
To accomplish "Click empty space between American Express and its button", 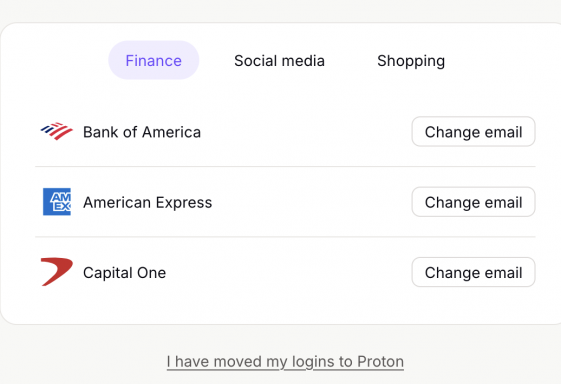I will (x=311, y=202).
